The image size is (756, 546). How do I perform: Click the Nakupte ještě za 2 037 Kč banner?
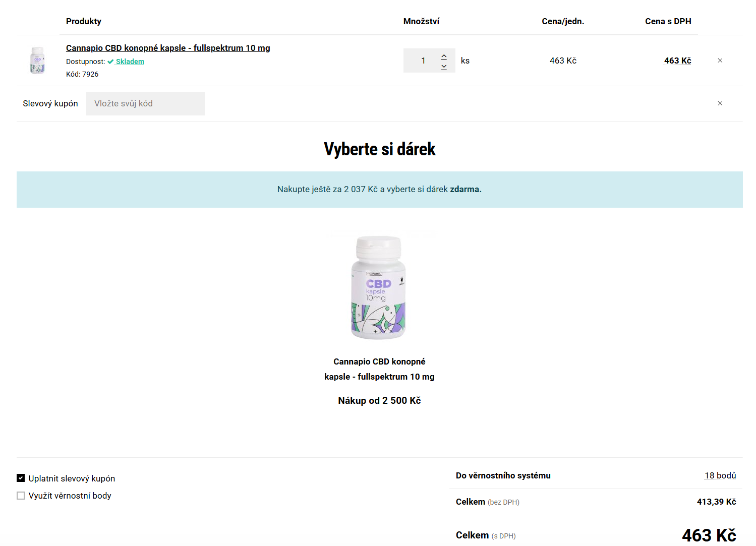379,189
